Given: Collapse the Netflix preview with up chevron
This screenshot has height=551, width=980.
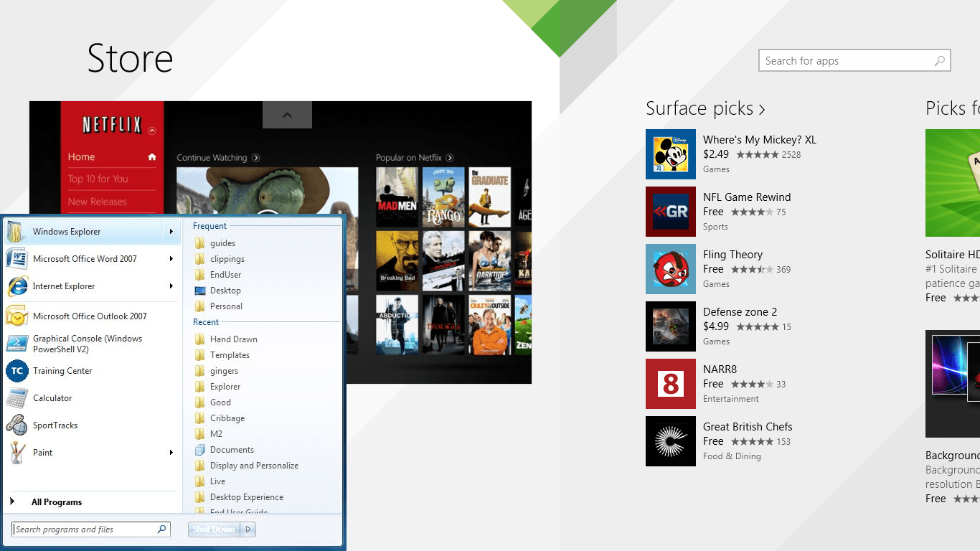Looking at the screenshot, I should [x=287, y=115].
